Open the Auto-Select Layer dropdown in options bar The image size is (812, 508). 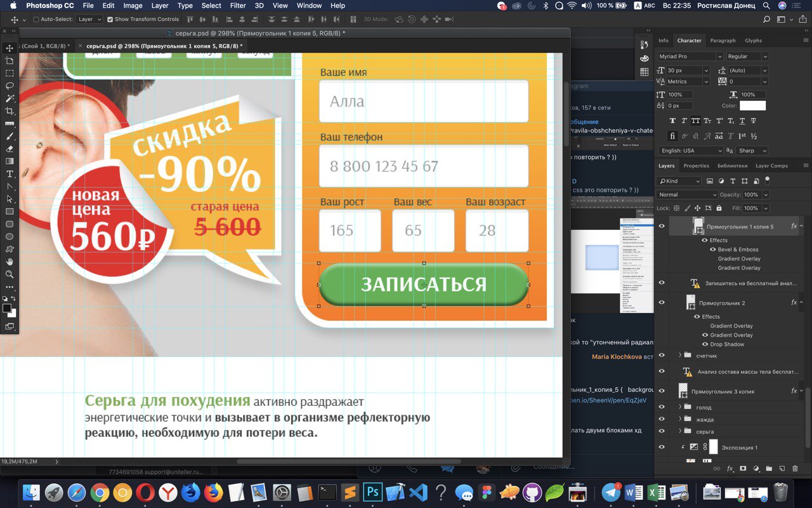89,20
